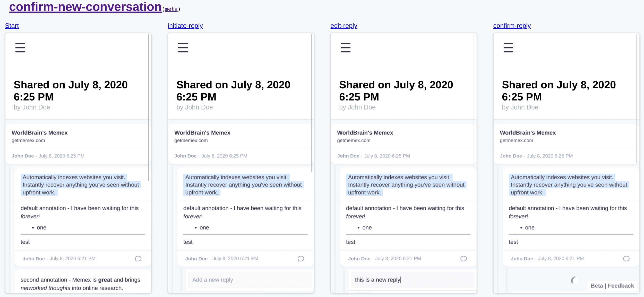The height and width of the screenshot is (297, 644).
Task: Open the confirm-new-conversation heading link
Action: click(x=85, y=7)
